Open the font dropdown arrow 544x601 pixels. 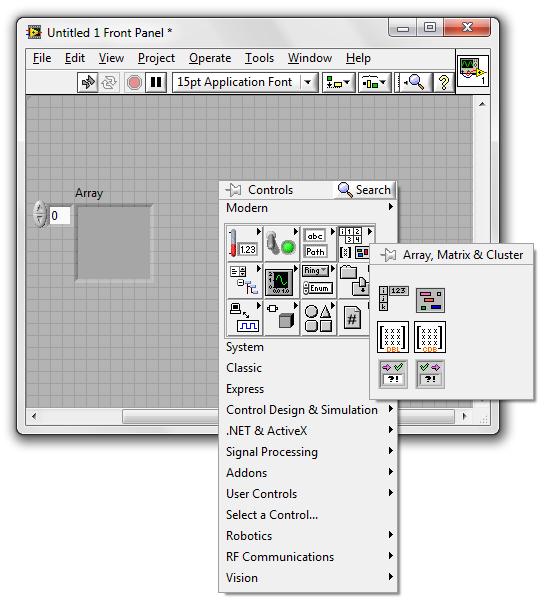307,82
